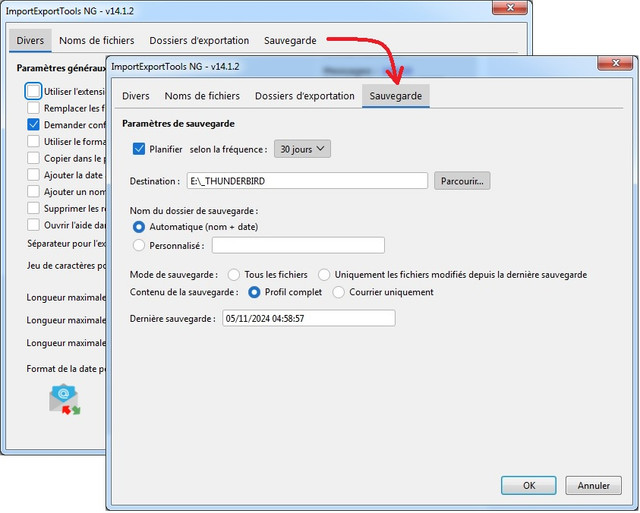The image size is (640, 513).
Task: Click 'Nom du dossier de sauvegarde :' label
Action: 194,211
